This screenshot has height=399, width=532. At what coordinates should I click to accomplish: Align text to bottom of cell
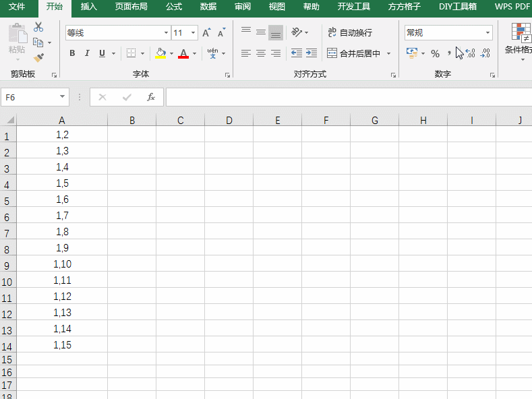coord(276,32)
